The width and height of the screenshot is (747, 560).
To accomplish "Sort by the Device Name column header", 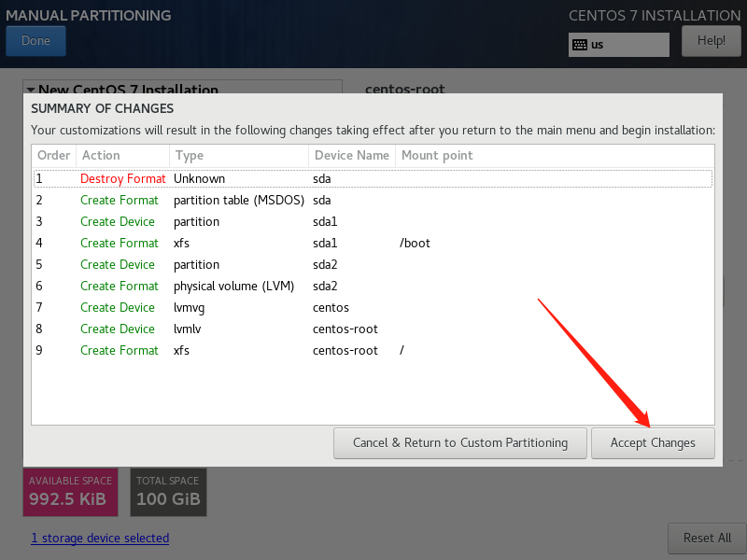I will pos(352,156).
